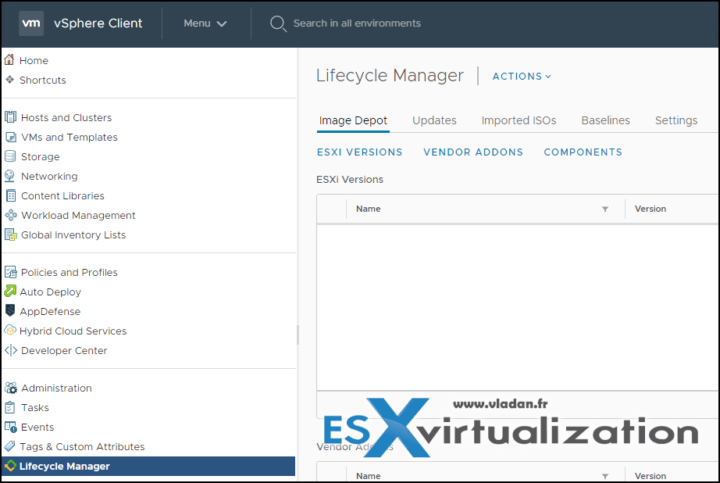Click the Hybrid Cloud Services icon
Screen dimensions: 720x483
click(10, 330)
